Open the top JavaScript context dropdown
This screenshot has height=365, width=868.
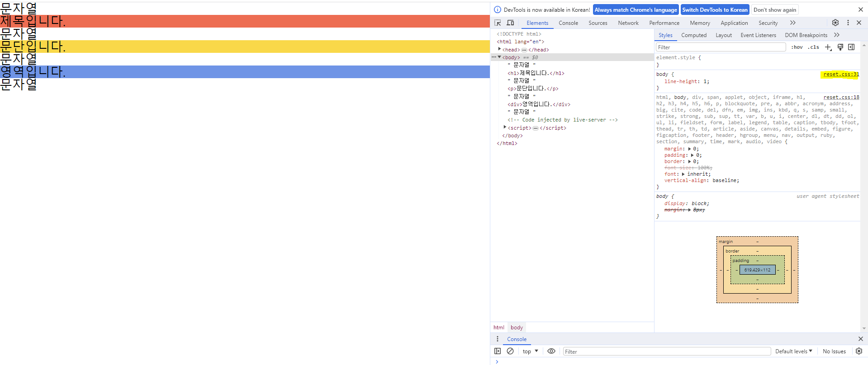click(530, 351)
